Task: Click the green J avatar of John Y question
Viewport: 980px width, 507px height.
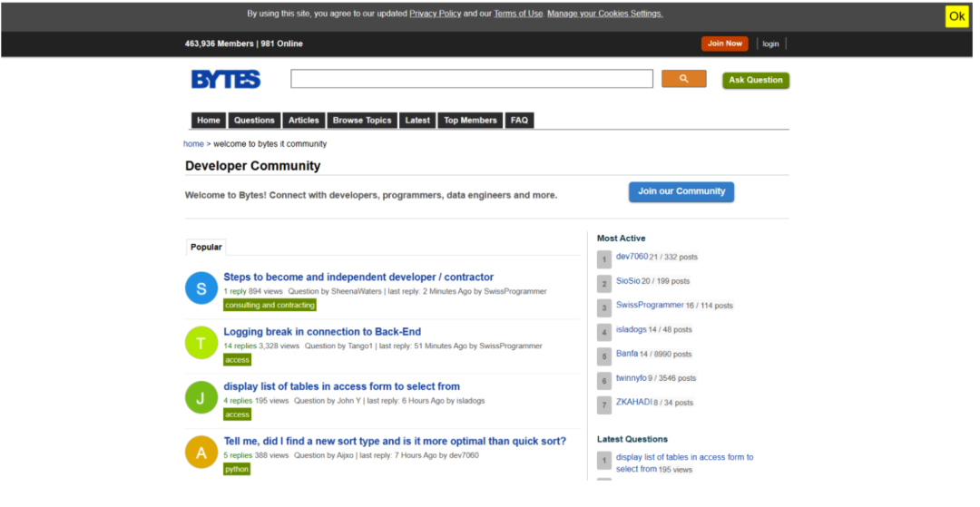Action: [x=201, y=398]
